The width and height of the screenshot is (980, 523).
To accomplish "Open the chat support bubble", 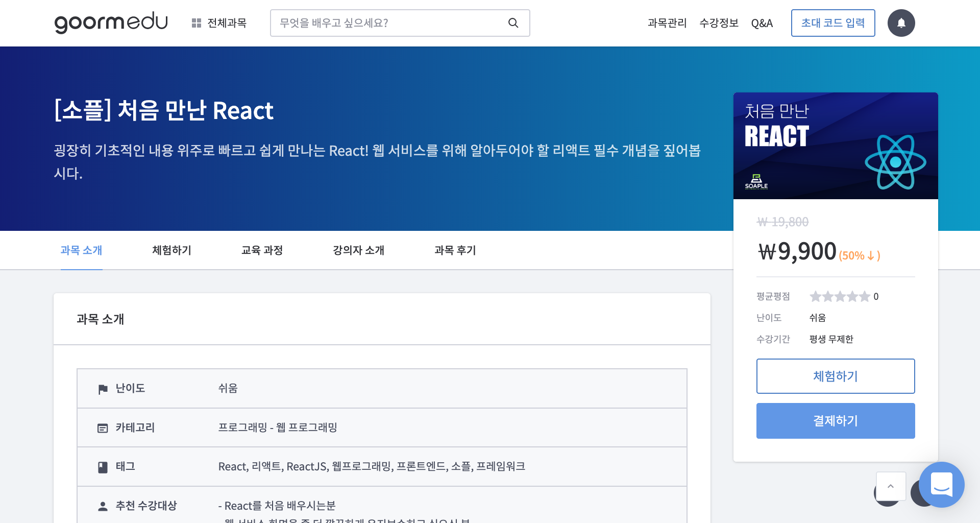I will [941, 484].
